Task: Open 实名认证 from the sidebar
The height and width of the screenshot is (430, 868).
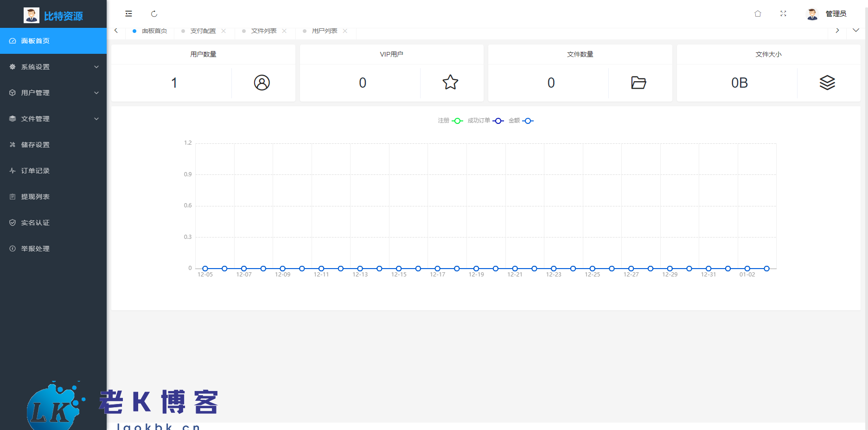Action: pos(35,223)
